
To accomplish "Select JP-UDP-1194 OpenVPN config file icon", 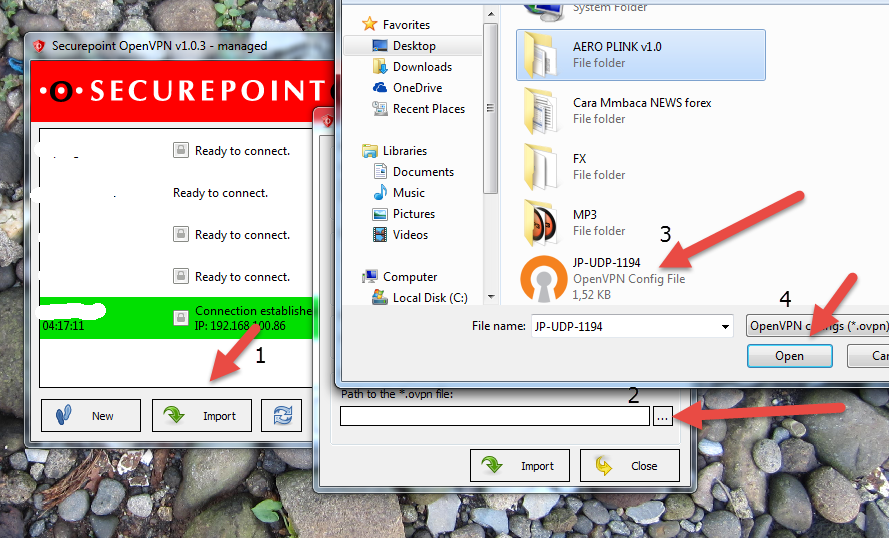I will coord(544,278).
